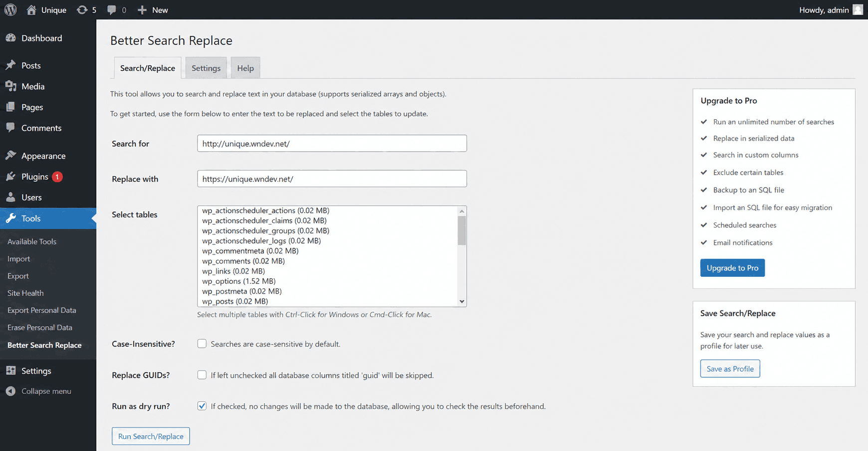Open Export Personal Data submenu item
The image size is (868, 451).
[x=42, y=310]
